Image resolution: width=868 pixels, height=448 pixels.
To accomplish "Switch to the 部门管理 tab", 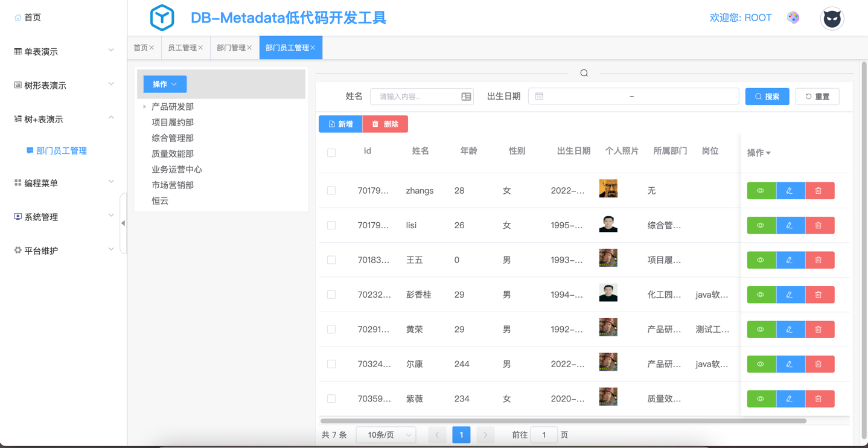I will pyautogui.click(x=231, y=48).
